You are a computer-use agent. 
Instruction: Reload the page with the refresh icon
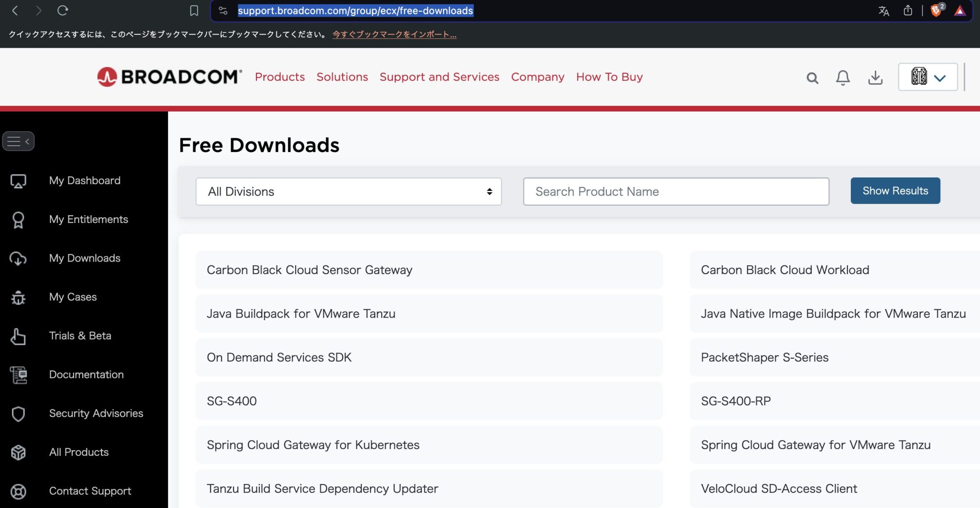tap(63, 11)
